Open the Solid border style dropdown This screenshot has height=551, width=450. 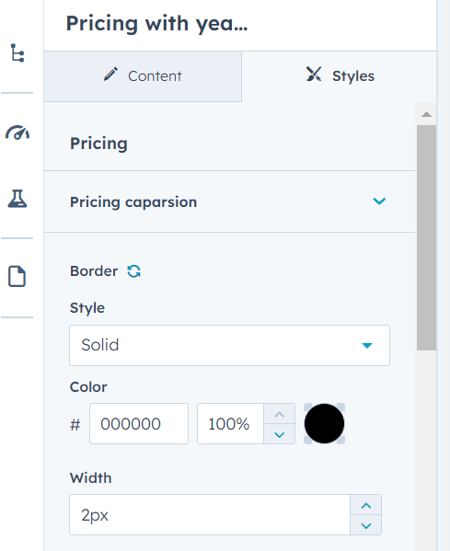pyautogui.click(x=229, y=345)
